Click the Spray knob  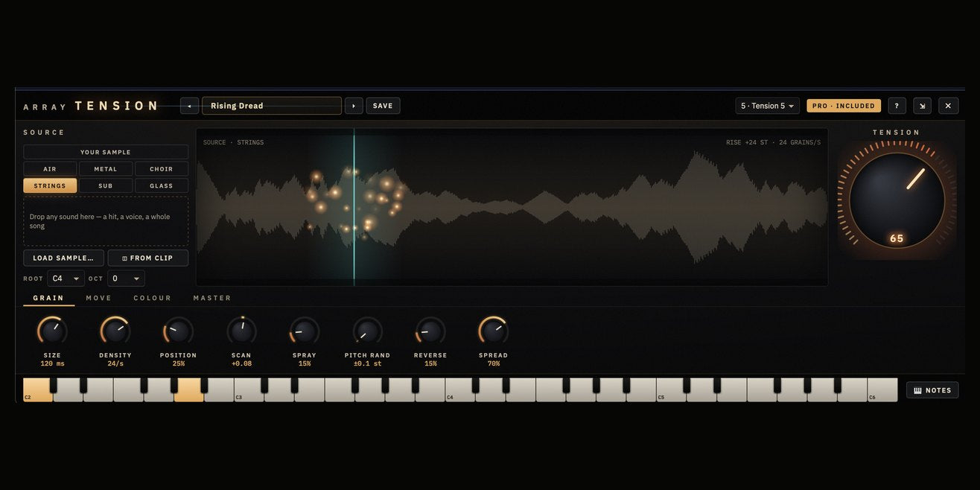(305, 331)
